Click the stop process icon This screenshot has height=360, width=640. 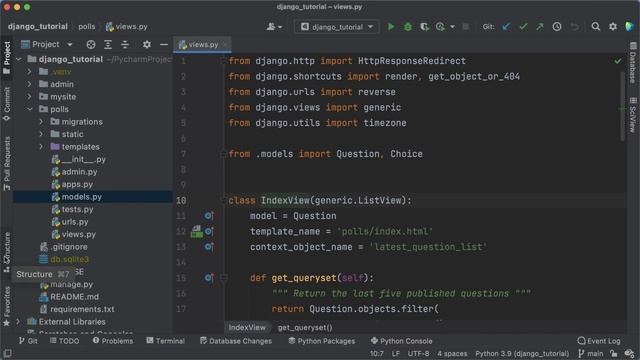point(465,27)
